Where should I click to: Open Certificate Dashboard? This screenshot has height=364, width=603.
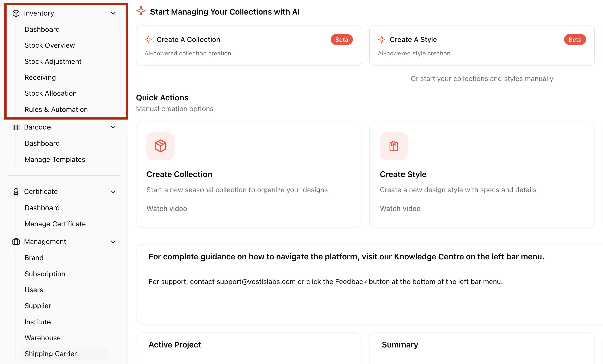pos(42,208)
